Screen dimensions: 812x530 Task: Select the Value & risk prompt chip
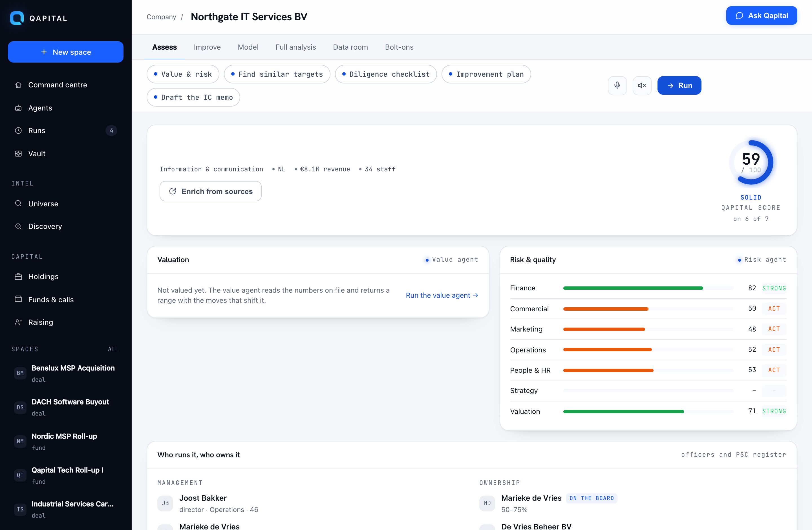coord(183,74)
